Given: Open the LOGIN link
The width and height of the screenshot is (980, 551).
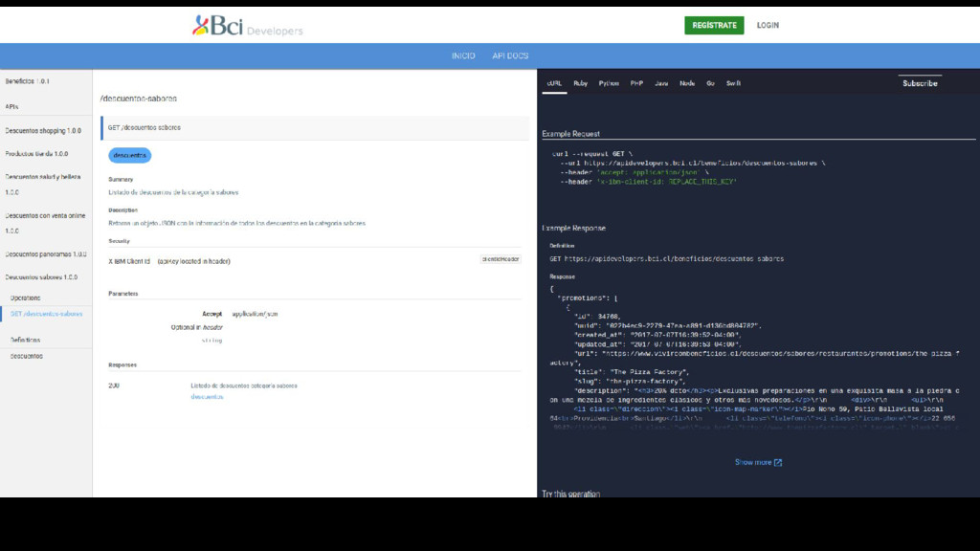Looking at the screenshot, I should pos(768,26).
